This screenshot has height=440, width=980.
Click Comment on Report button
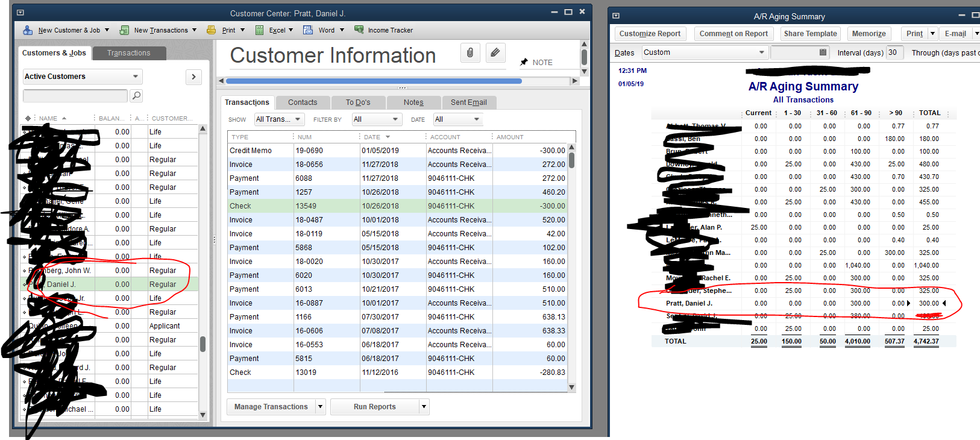[733, 34]
